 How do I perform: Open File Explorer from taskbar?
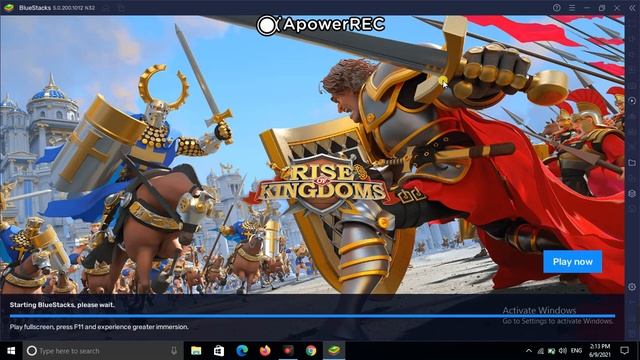pyautogui.click(x=196, y=351)
